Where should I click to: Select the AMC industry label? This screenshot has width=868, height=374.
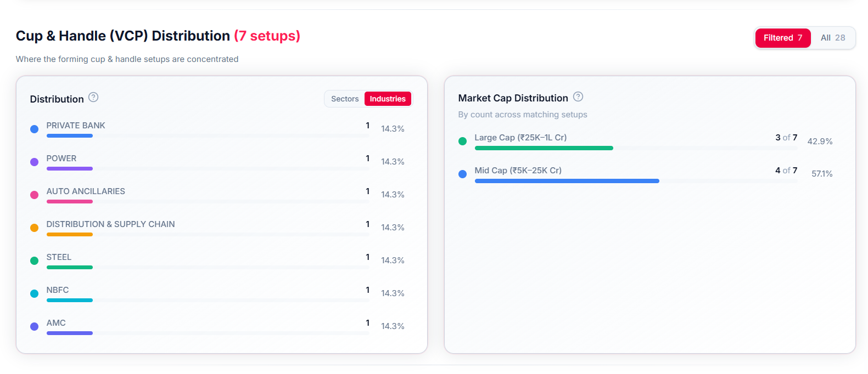click(x=56, y=323)
